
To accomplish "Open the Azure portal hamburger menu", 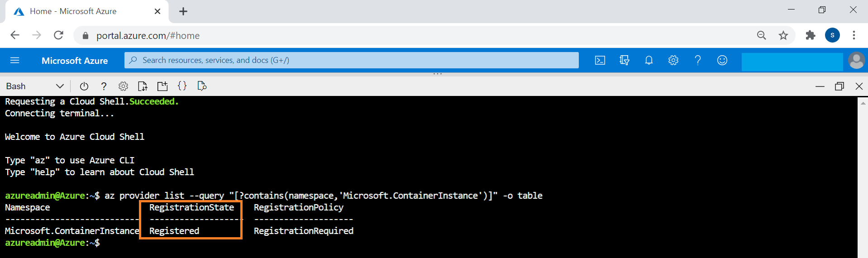I will [15, 61].
